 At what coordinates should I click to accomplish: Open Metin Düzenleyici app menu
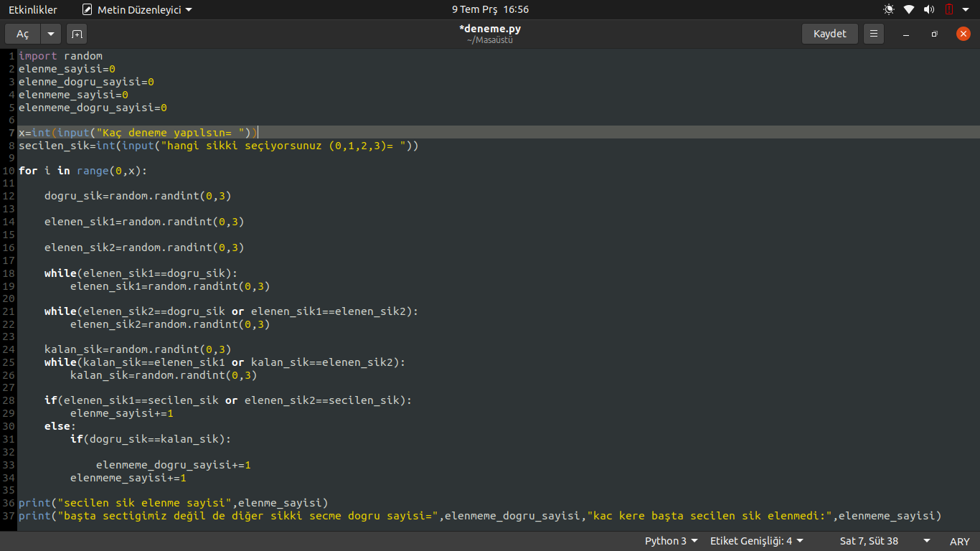137,9
